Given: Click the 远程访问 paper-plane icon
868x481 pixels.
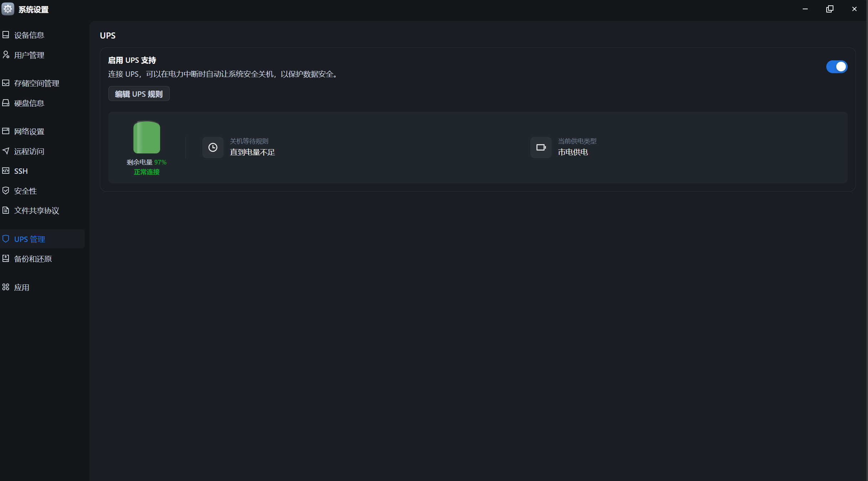Looking at the screenshot, I should [x=6, y=151].
